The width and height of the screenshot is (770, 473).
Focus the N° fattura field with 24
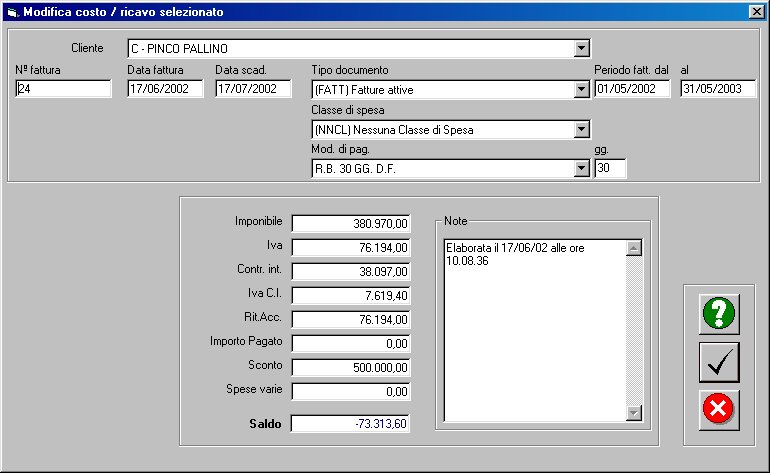[63, 89]
